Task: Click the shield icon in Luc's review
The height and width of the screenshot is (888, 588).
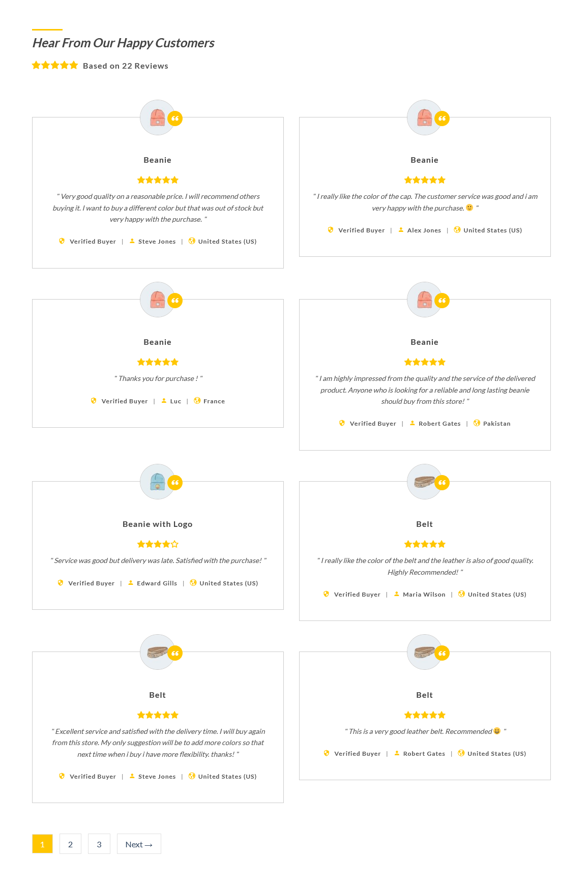Action: pyautogui.click(x=94, y=401)
